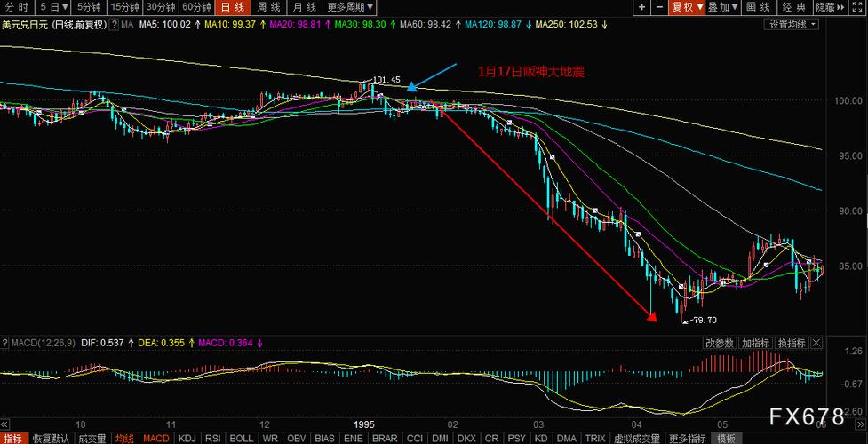Click the minus zoom-out icon
The width and height of the screenshot is (868, 444).
click(659, 7)
